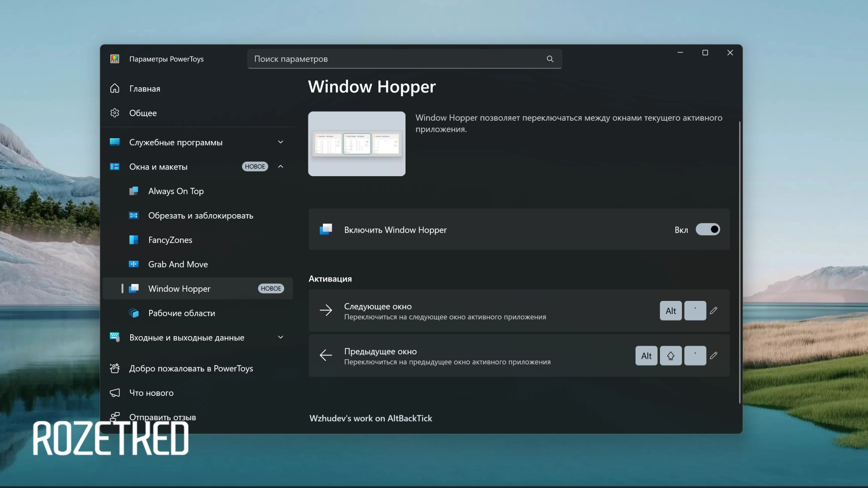
Task: Click the Поиск параметров search field
Action: 405,59
